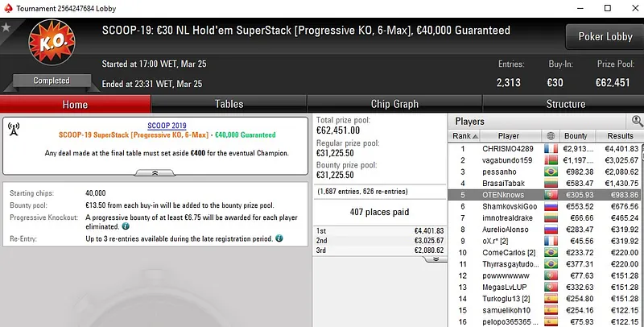Image resolution: width=644 pixels, height=327 pixels.
Task: Open the player search magnifier
Action: (637, 121)
